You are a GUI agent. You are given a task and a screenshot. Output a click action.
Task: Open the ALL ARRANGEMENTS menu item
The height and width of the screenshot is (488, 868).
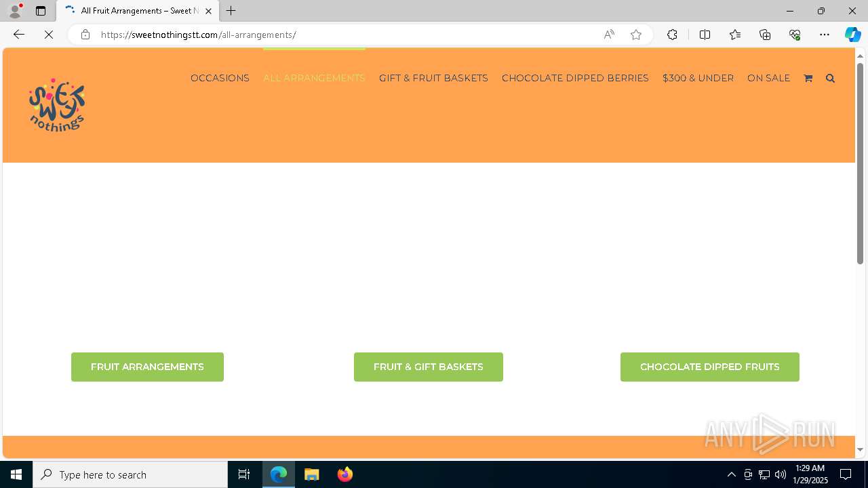pos(314,78)
